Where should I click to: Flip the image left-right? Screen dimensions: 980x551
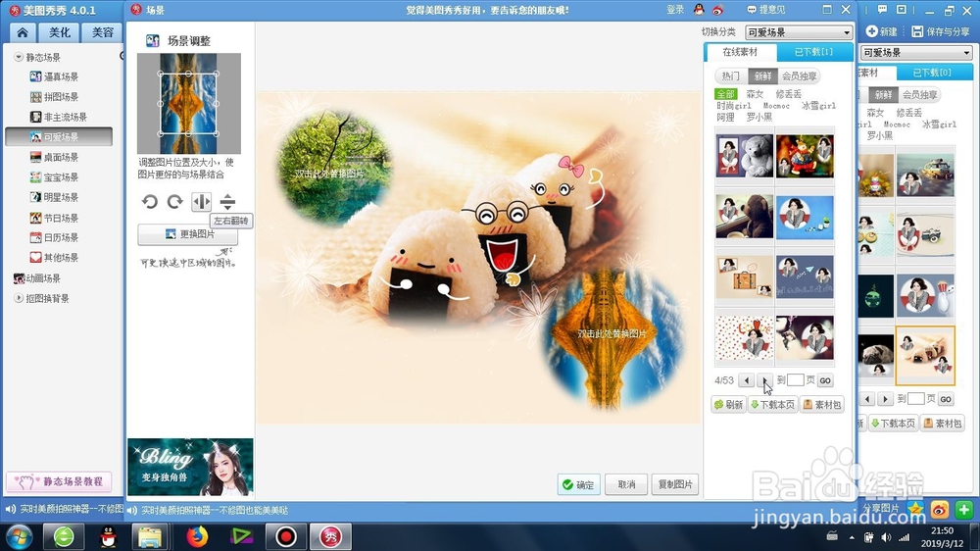[201, 201]
